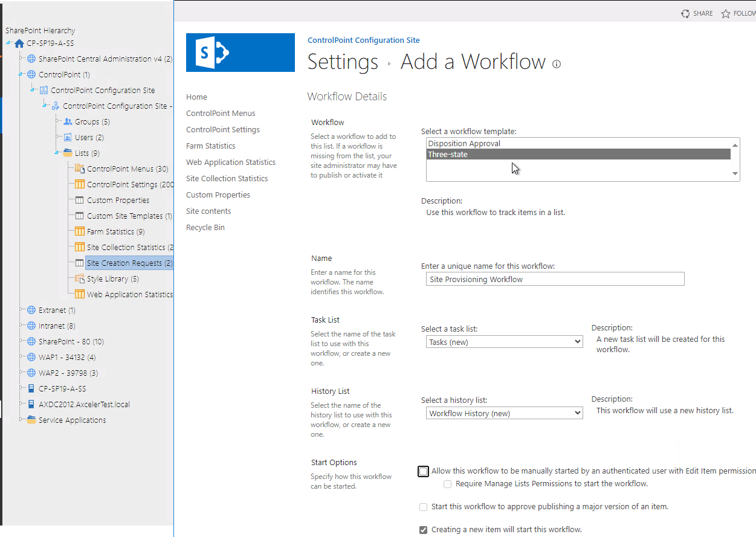
Task: Click the FOLLOW star icon
Action: pos(725,13)
